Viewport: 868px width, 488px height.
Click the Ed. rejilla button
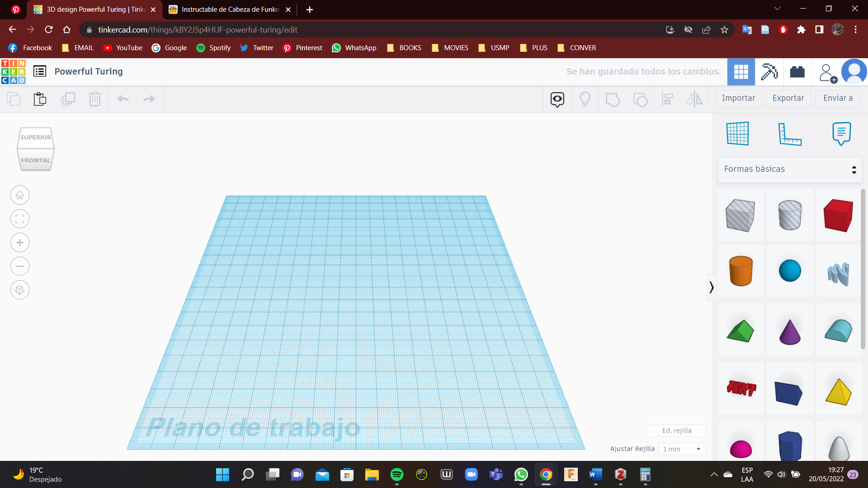[677, 431]
